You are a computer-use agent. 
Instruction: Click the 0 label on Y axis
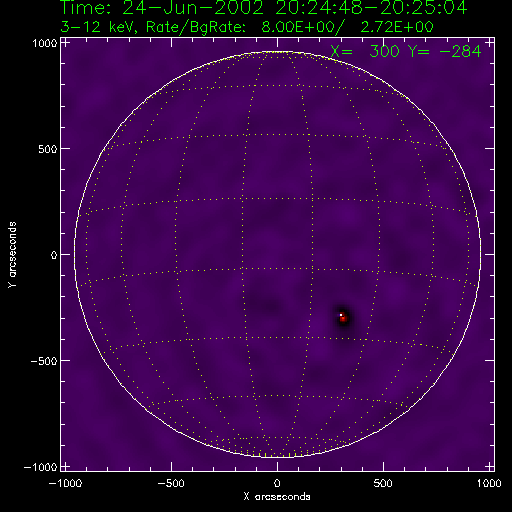coord(54,255)
